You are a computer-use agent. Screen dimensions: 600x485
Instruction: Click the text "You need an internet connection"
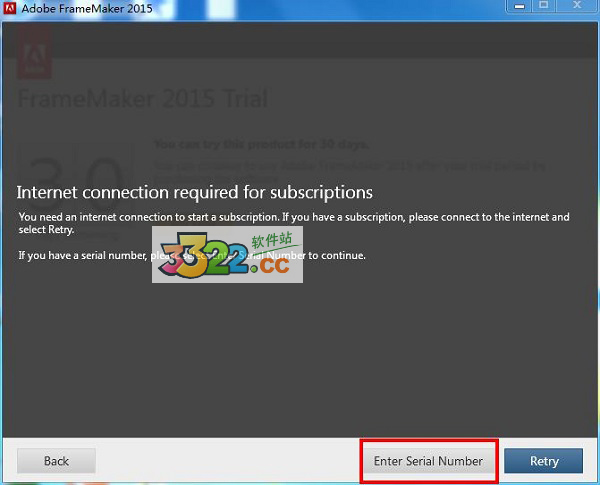tap(96, 217)
